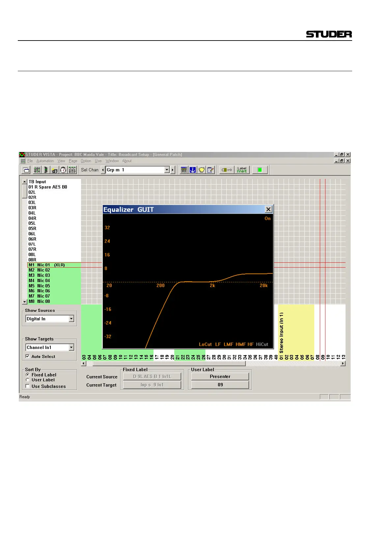Select the M5 Mic 05 source row
The width and height of the screenshot is (392, 555).
click(54, 286)
